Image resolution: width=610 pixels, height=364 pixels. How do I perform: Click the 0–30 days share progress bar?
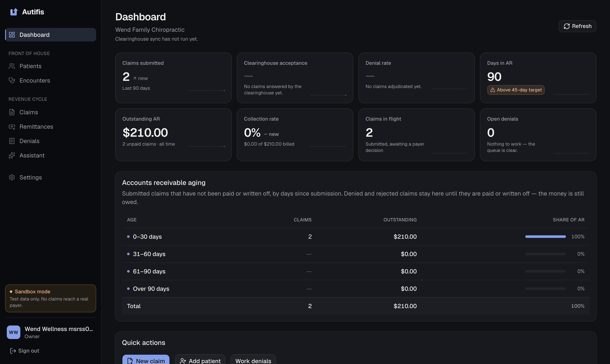tap(545, 236)
